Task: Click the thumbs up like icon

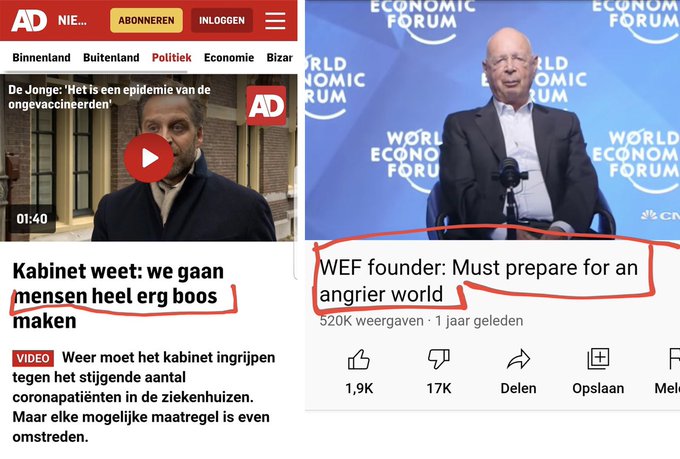Action: point(359,360)
